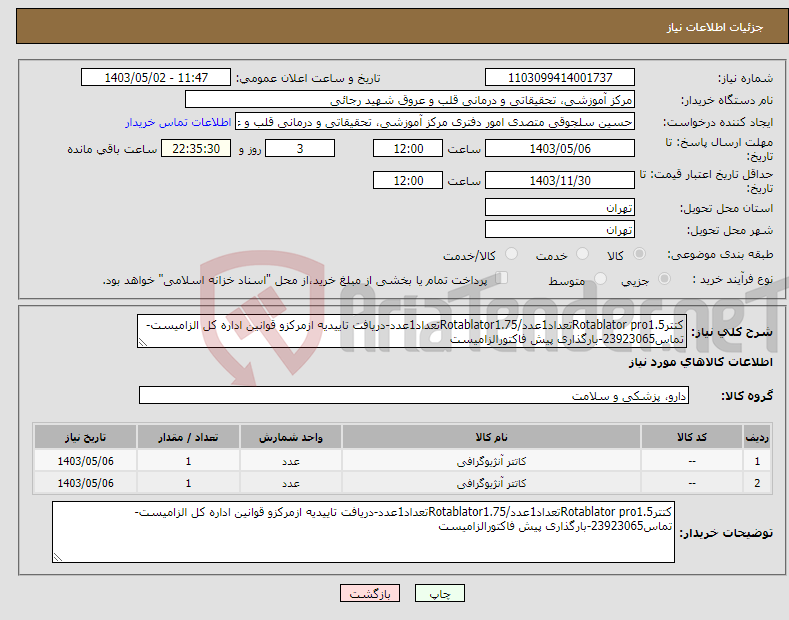Click the response deadline hour field
Viewport: 789px width, 620px height.
click(x=408, y=148)
